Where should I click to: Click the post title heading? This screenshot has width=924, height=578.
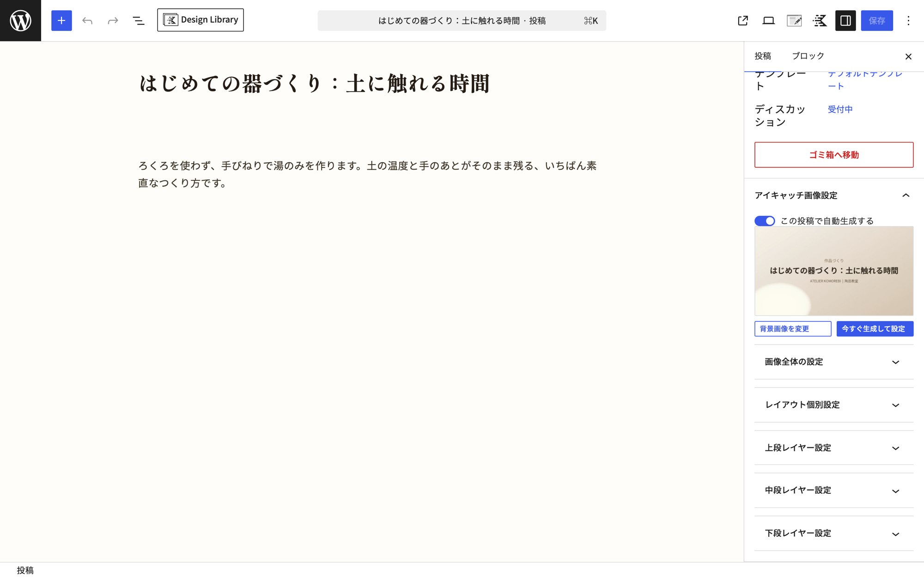(x=314, y=84)
